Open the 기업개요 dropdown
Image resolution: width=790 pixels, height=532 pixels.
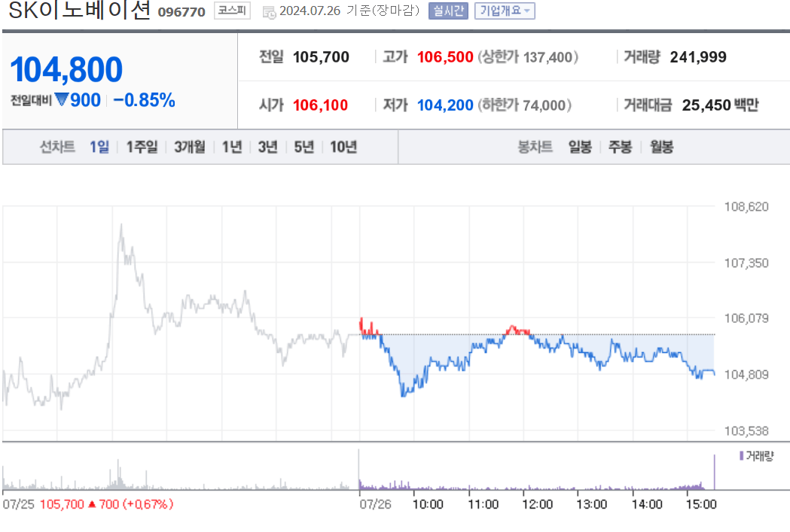pos(505,11)
